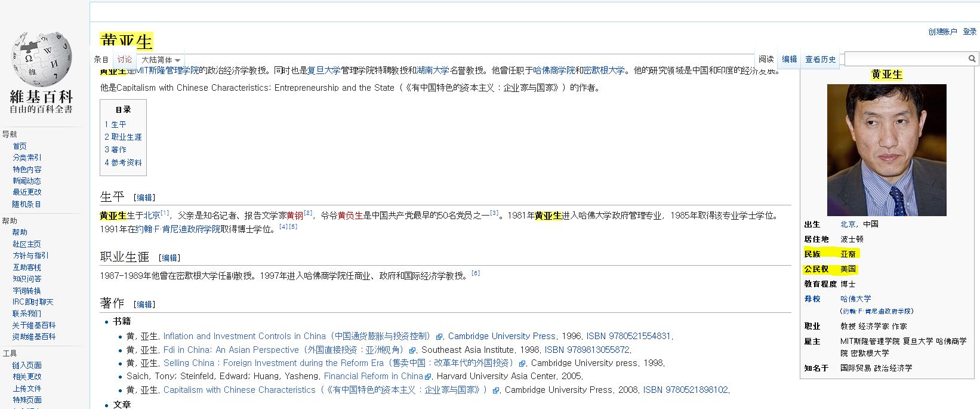Screen dimensions: 980x409
Task: Open external link icon after 售卖中国 title
Action: 522,364
